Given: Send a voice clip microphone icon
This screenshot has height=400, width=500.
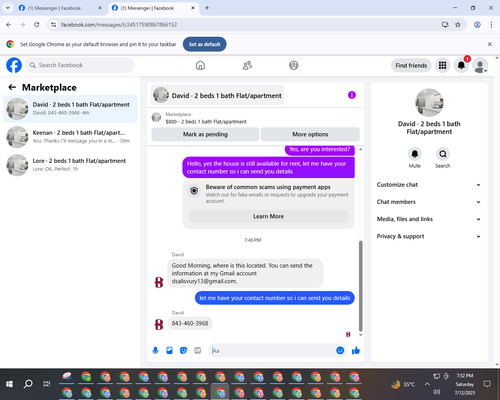Looking at the screenshot, I should tap(155, 350).
